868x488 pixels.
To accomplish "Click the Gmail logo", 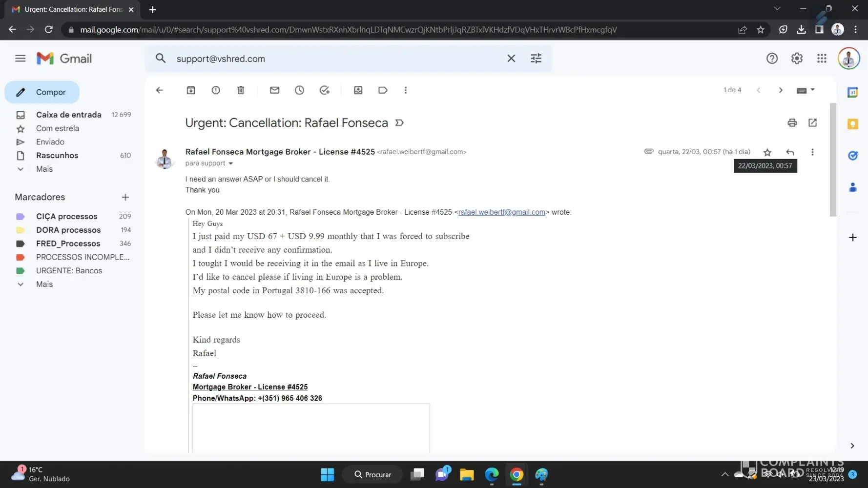I will 64,59.
